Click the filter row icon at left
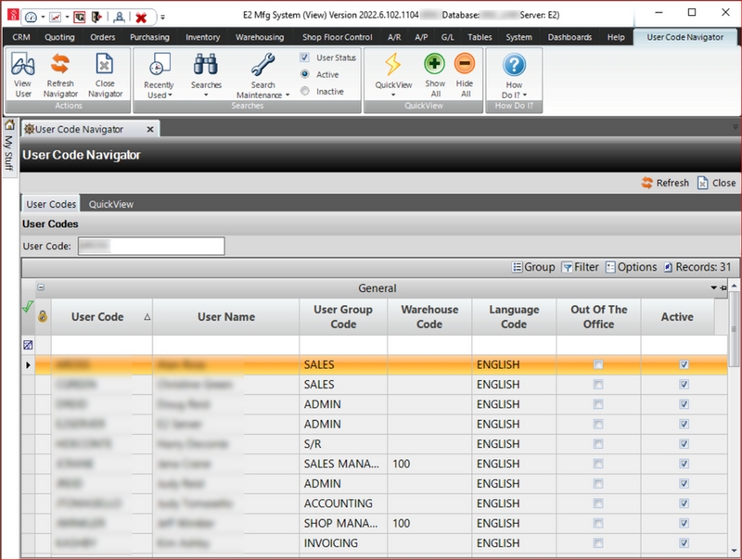This screenshot has width=742, height=560. tap(28, 345)
